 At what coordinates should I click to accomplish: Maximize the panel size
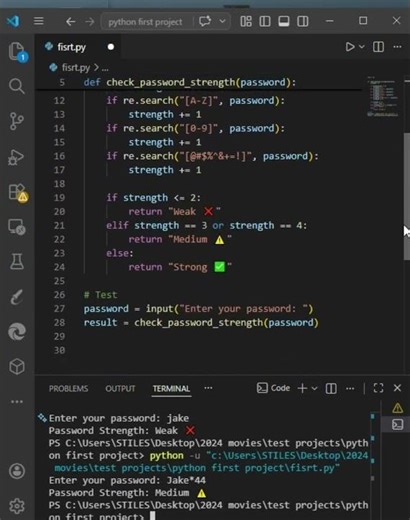[x=378, y=388]
